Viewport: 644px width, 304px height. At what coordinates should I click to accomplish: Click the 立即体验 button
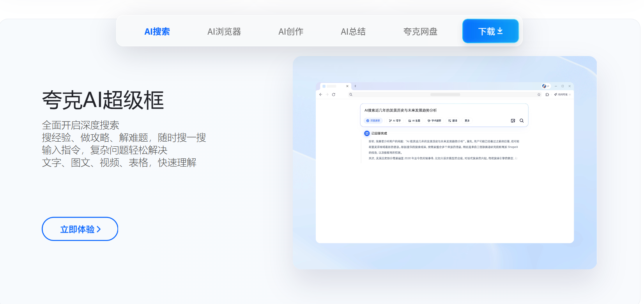pos(80,229)
